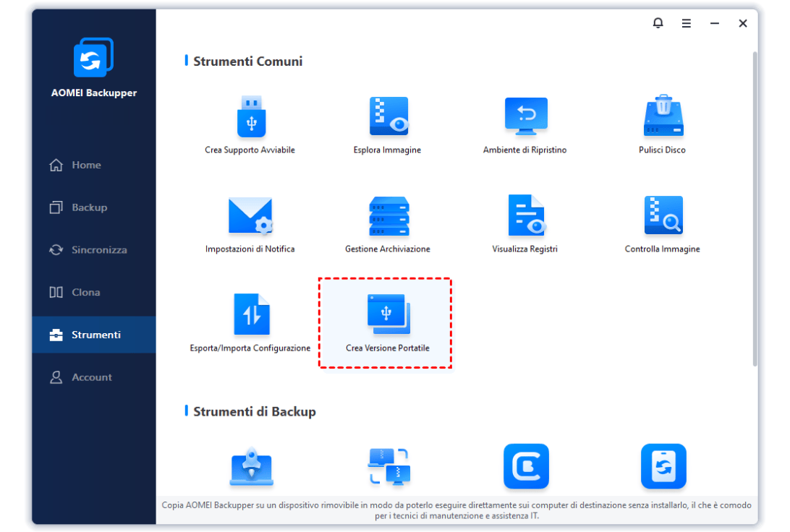Viewport: 790px width, 532px height.
Task: Open Esplora Immagine tool icon
Action: 388,116
